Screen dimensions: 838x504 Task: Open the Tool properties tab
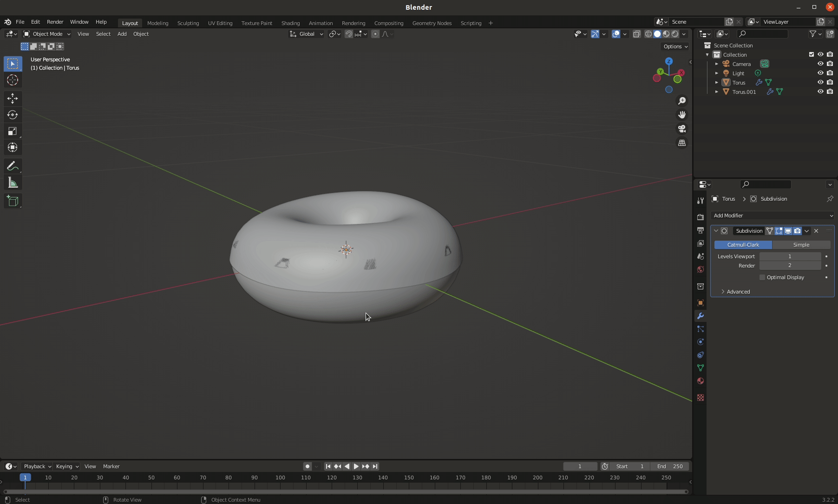pos(701,201)
